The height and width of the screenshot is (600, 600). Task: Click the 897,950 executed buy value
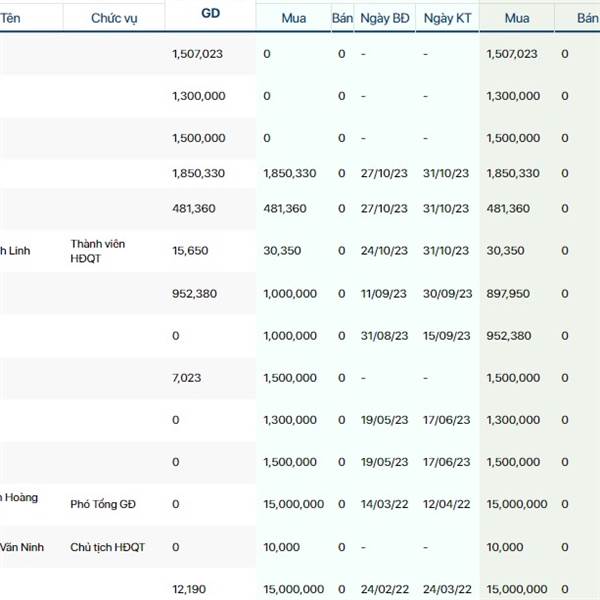[508, 294]
